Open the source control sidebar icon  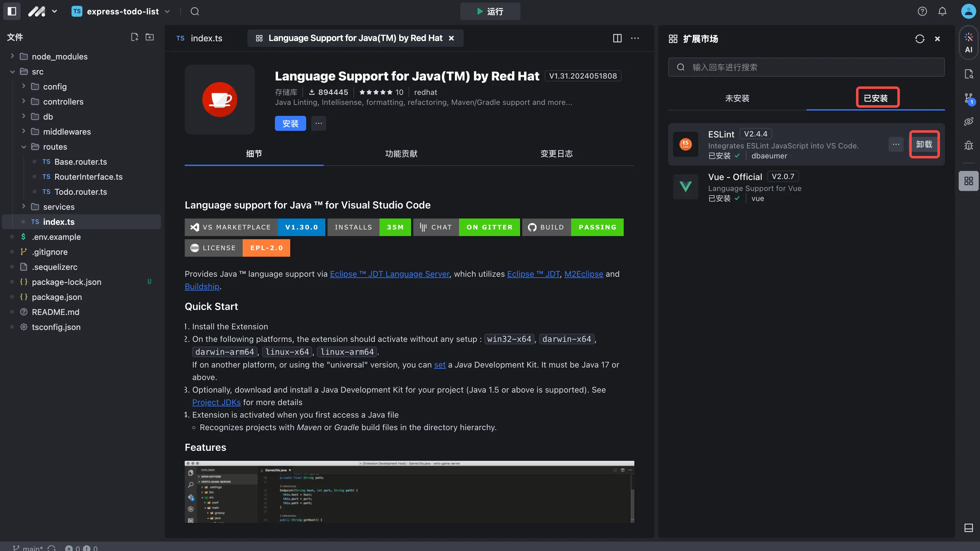(969, 99)
